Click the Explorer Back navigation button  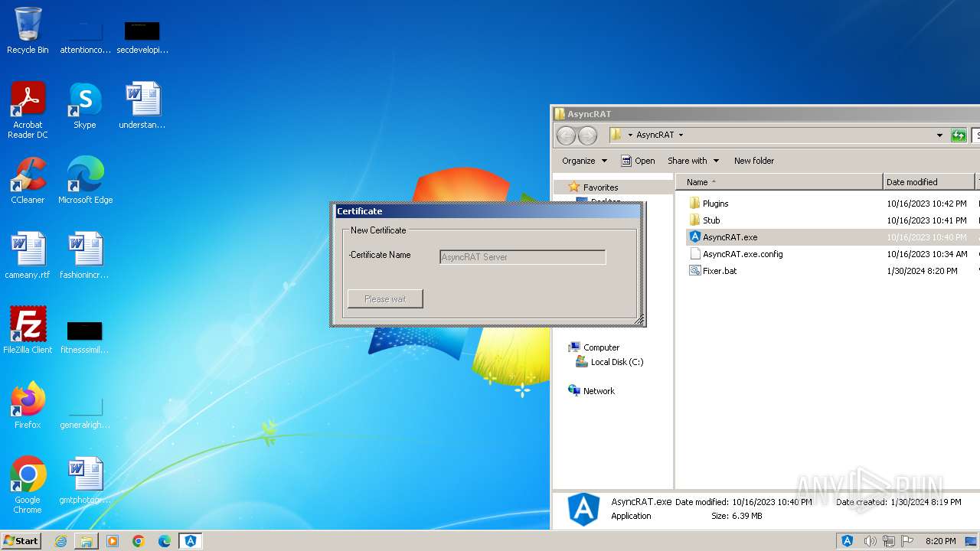(566, 136)
